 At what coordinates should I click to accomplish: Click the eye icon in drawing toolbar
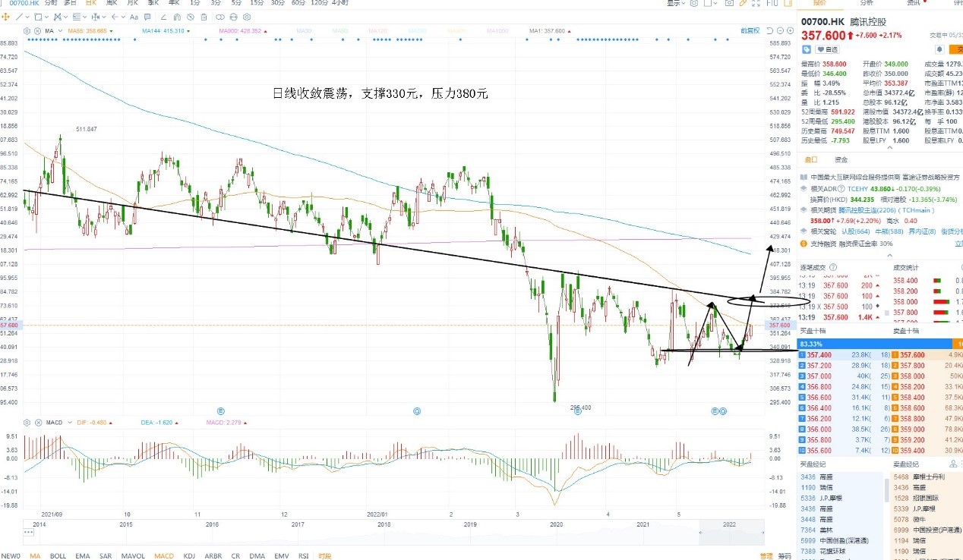pyautogui.click(x=191, y=17)
